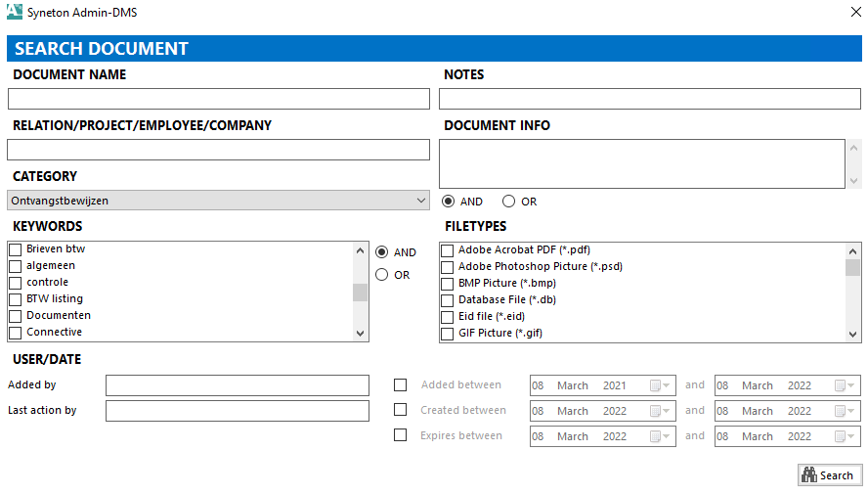
Task: Tick Adobe Acrobat PDF filetype
Action: click(x=448, y=250)
